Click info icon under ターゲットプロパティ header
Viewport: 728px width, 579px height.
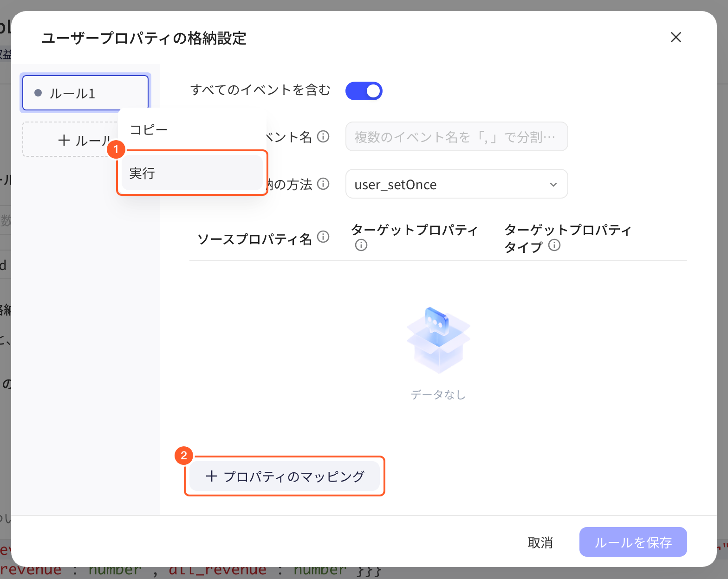coord(361,245)
